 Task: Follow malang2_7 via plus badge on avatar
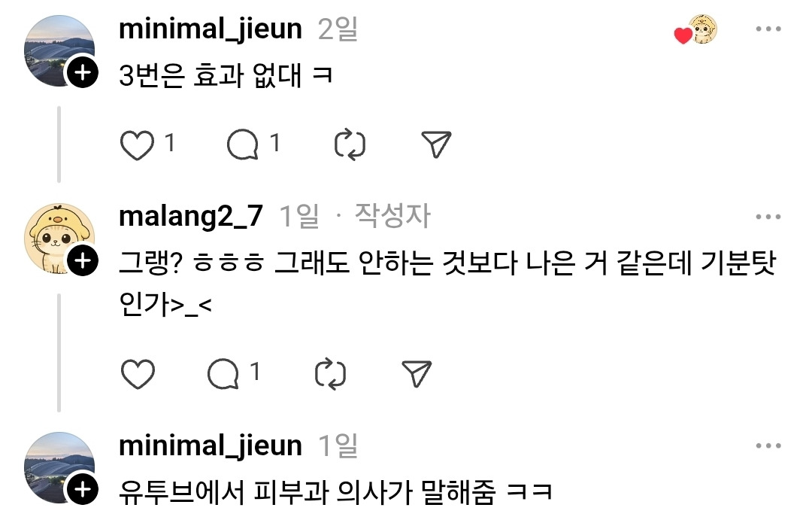click(83, 260)
